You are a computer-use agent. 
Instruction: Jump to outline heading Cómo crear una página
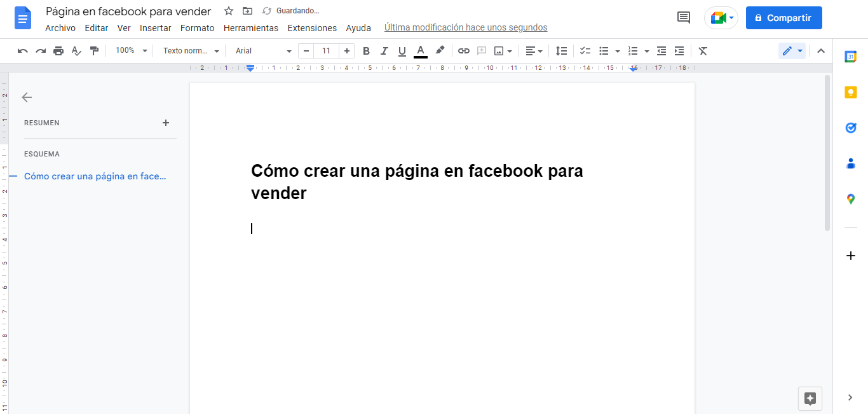[95, 176]
